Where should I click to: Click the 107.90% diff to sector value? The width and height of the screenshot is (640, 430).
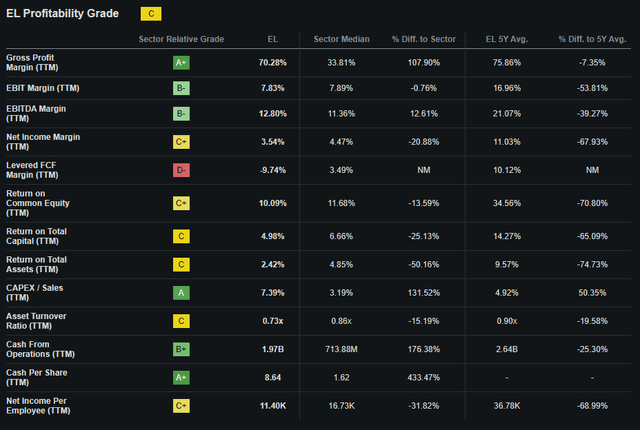click(x=424, y=63)
